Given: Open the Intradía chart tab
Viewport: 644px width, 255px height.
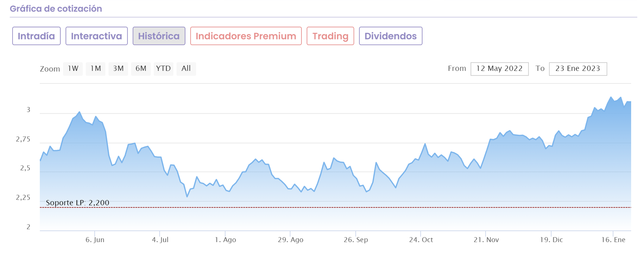Looking at the screenshot, I should pos(36,36).
